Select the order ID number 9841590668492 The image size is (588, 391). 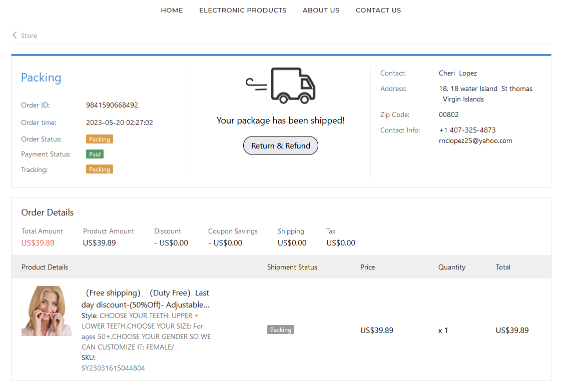coord(112,105)
